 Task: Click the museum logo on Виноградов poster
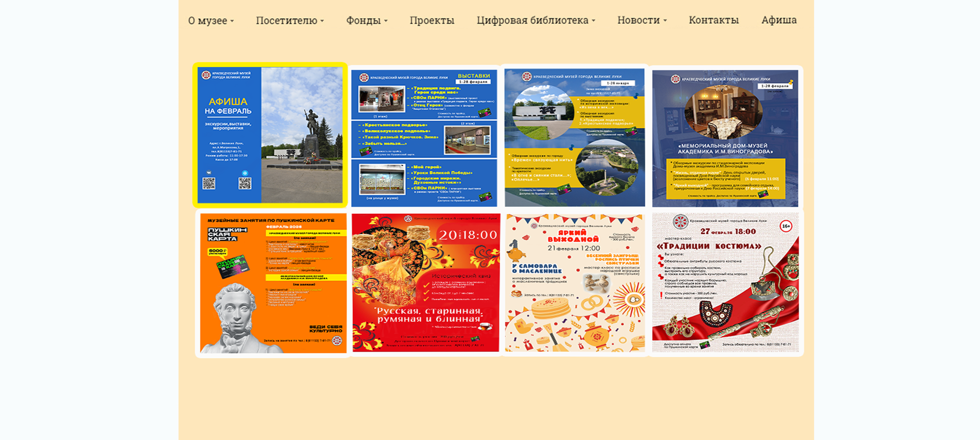tap(675, 79)
